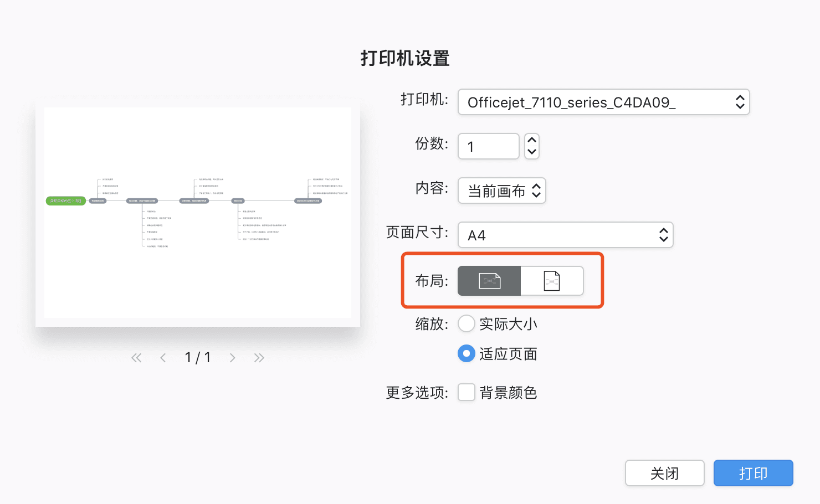Jump to the first preview page
820x504 pixels.
coord(136,357)
